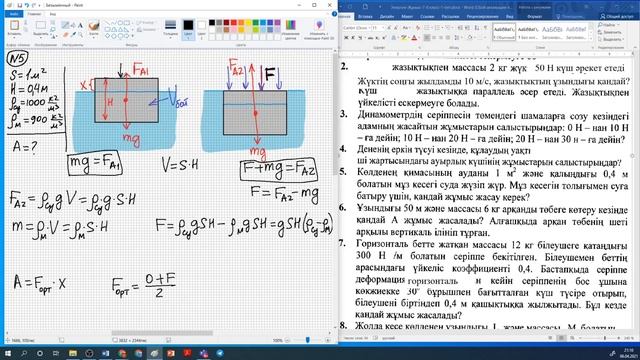Toggle Center alignment in Word ribbon
The image size is (640, 360).
(x=434, y=38)
